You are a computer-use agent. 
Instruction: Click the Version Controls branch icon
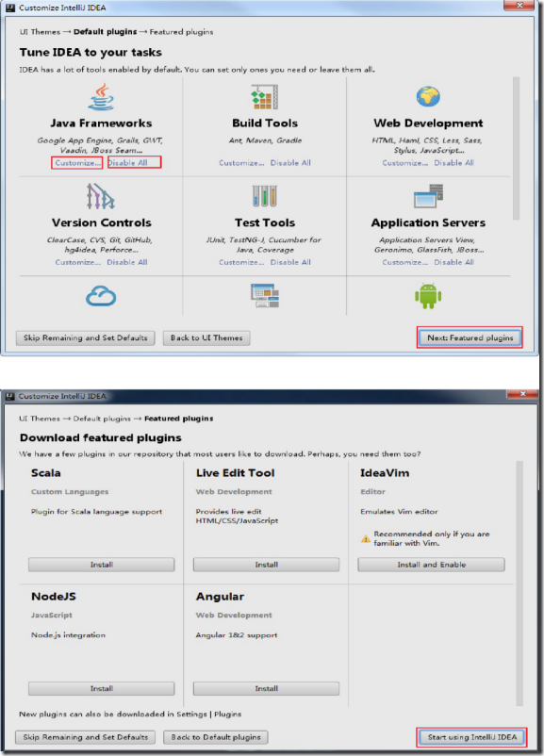click(100, 196)
